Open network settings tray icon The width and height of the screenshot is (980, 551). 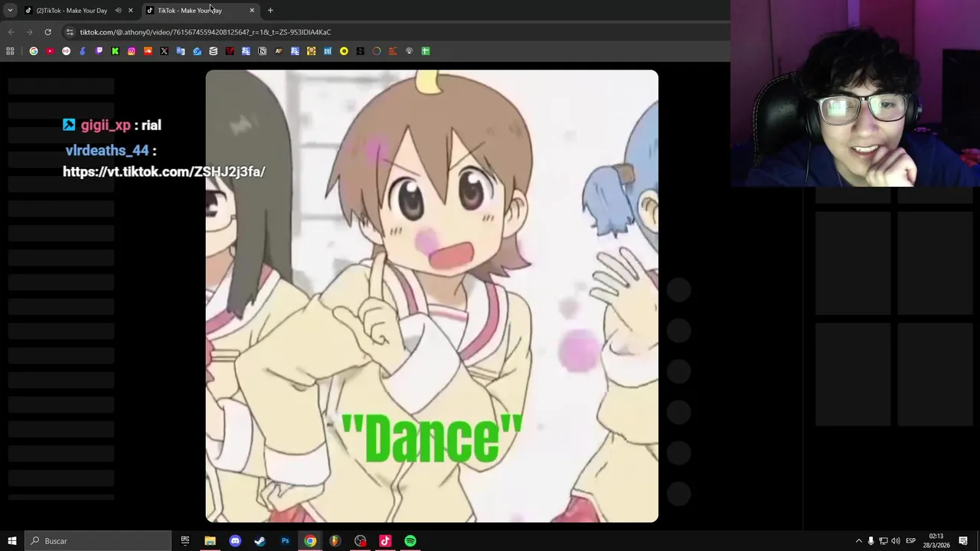883,541
